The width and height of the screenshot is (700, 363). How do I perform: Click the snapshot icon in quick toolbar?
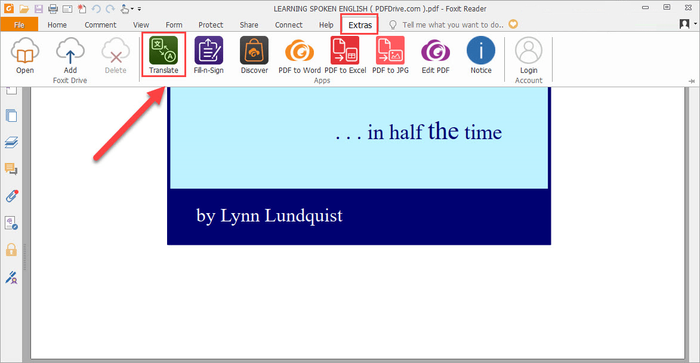[x=67, y=8]
